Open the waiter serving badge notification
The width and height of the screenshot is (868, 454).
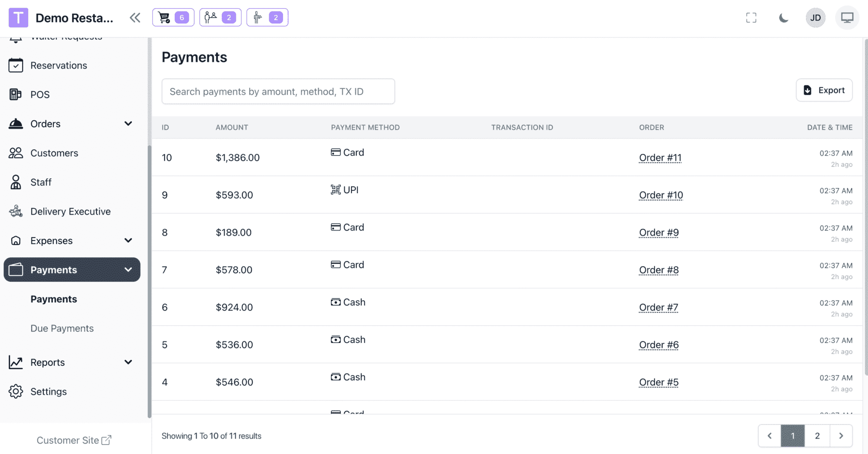pyautogui.click(x=267, y=17)
